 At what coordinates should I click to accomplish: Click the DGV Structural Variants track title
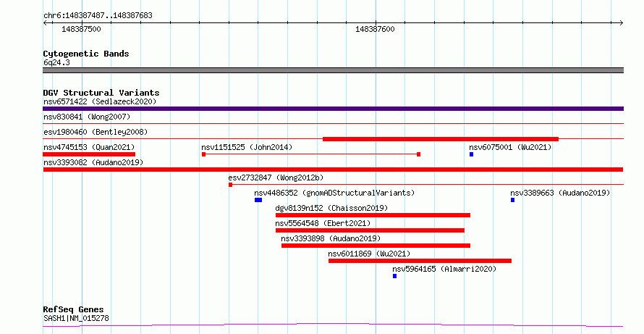click(x=101, y=93)
